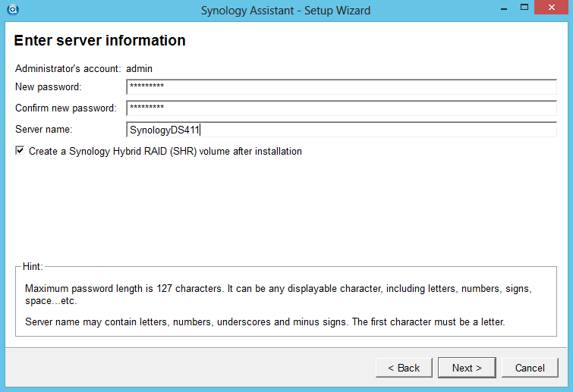Toggle the Create Synology Hybrid RAID checkbox
573x392 pixels.
tap(20, 151)
